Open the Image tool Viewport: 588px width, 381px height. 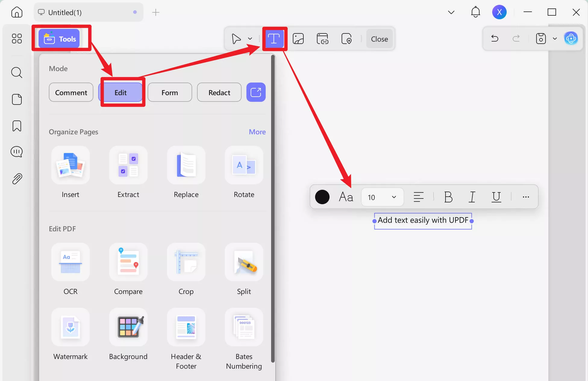coord(298,39)
